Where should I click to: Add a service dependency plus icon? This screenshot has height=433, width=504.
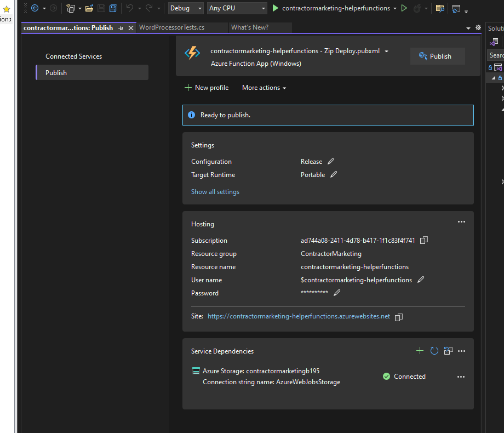(420, 351)
